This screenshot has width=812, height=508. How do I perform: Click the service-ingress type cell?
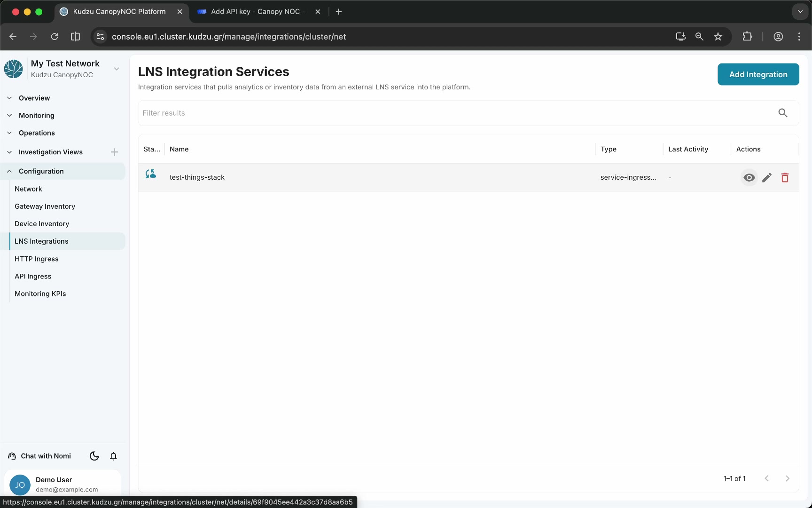(628, 177)
